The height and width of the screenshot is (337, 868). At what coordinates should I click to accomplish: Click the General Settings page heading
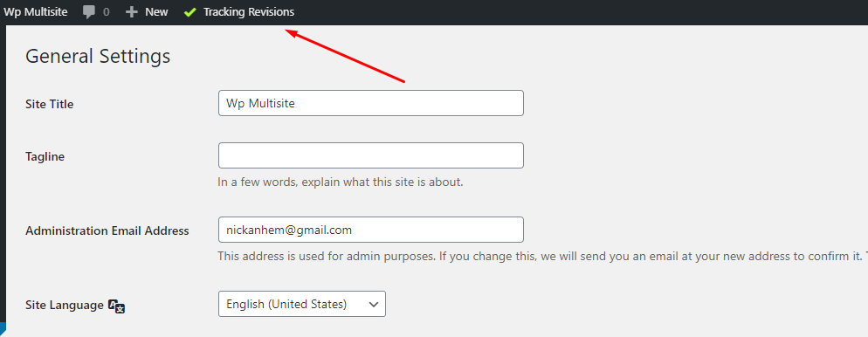(98, 57)
